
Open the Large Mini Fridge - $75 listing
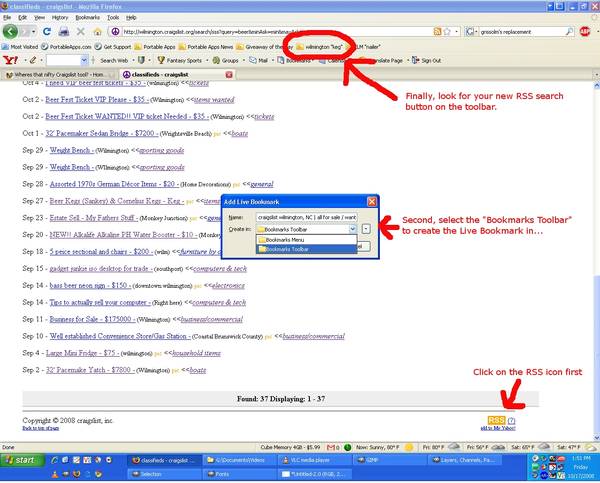[82, 353]
